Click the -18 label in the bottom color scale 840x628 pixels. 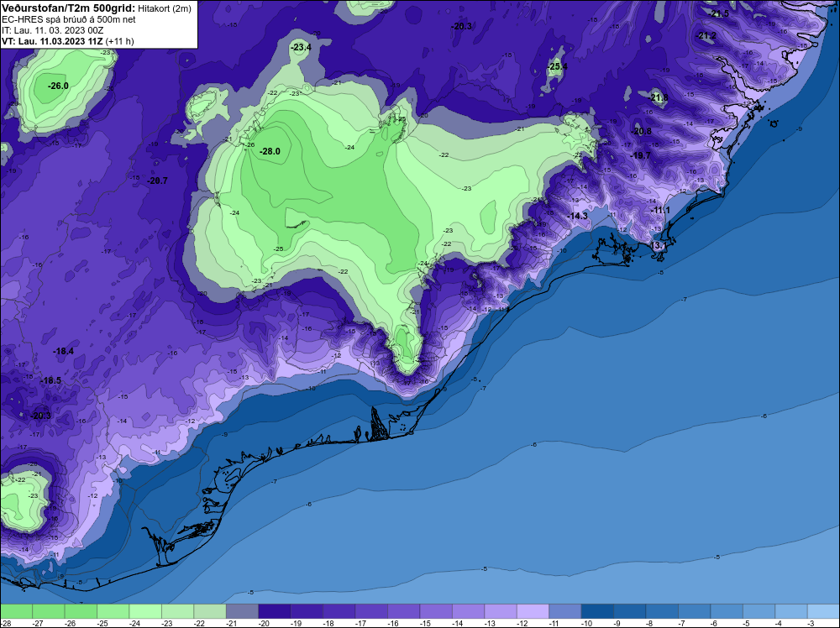click(x=328, y=623)
